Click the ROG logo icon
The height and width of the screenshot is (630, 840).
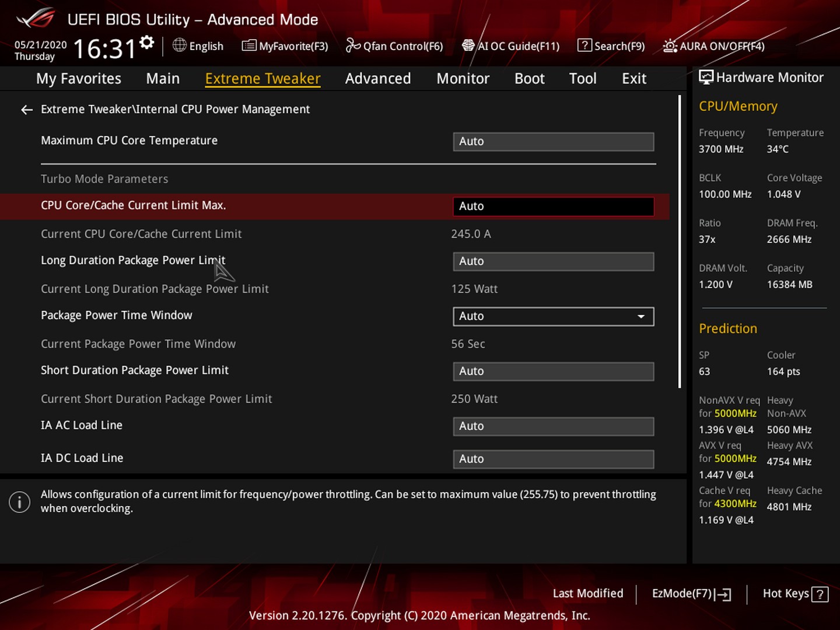click(35, 19)
